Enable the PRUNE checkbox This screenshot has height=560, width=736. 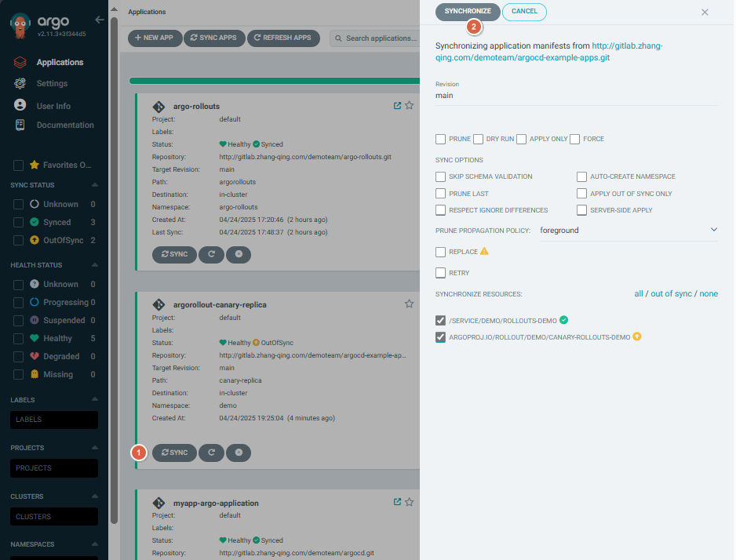coord(440,140)
